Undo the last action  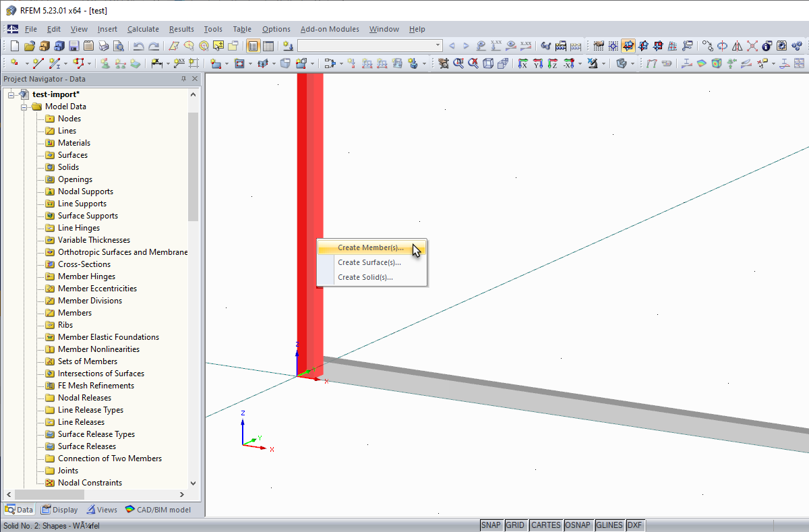point(138,46)
